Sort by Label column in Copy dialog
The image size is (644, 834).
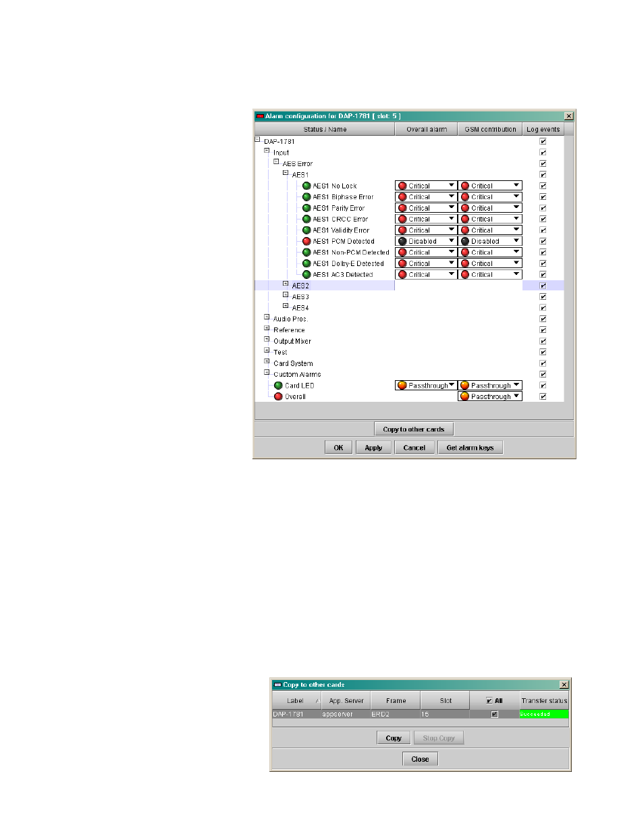(x=296, y=701)
